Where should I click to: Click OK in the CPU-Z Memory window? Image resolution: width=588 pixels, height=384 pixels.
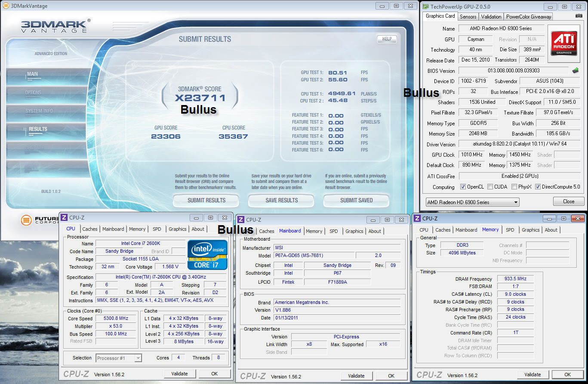(567, 375)
